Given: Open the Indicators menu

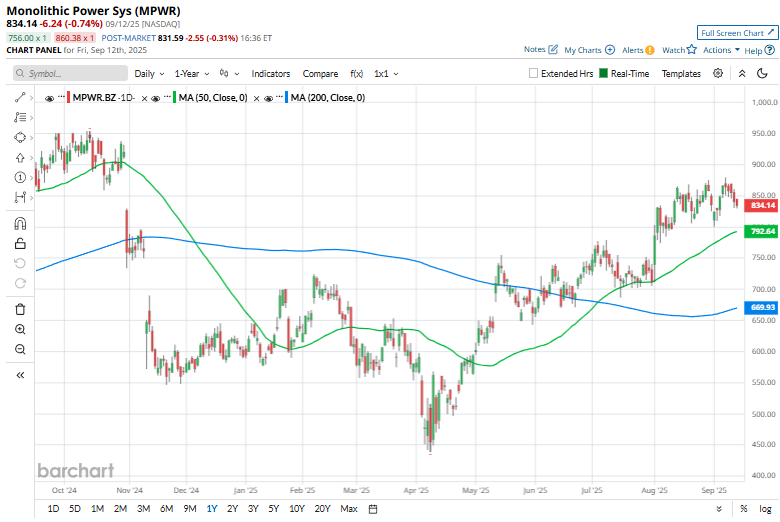Looking at the screenshot, I should [271, 74].
